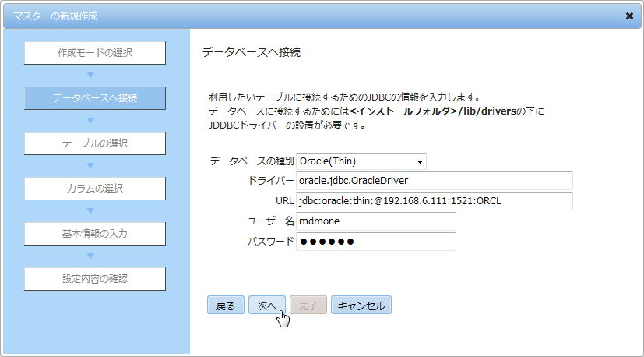The width and height of the screenshot is (644, 357).
Task: Select the 設定内容の確認 step
Action: click(x=95, y=279)
